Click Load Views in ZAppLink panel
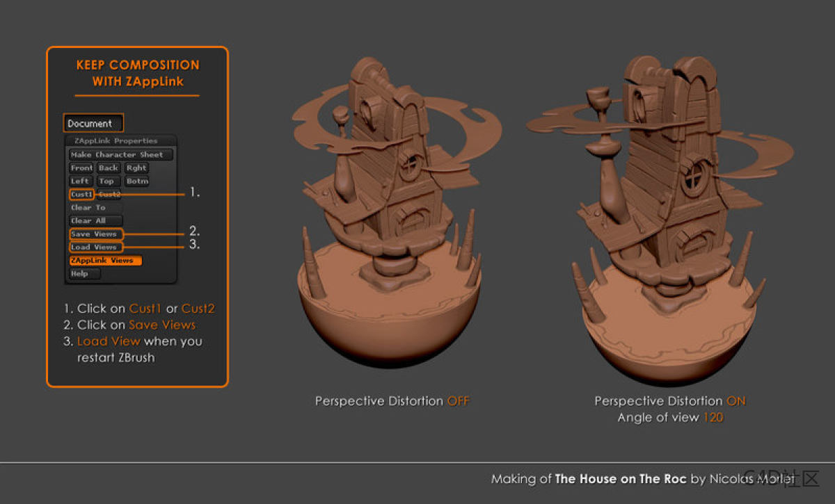 click(x=95, y=247)
